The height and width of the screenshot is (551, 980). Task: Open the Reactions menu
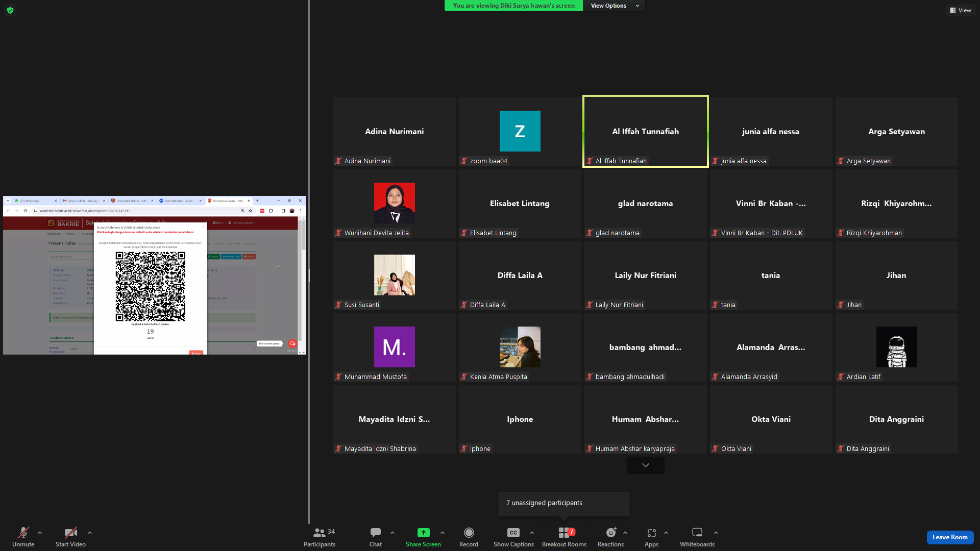click(x=610, y=537)
